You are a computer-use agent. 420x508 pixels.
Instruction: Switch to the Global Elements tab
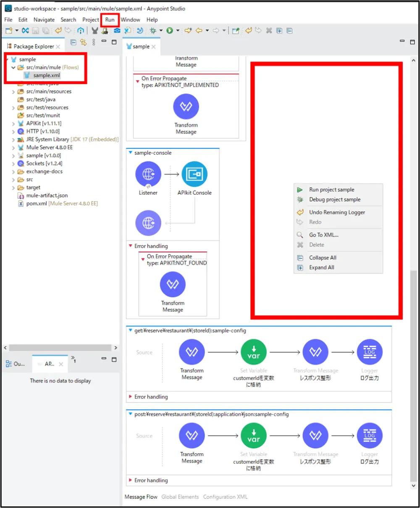(180, 497)
